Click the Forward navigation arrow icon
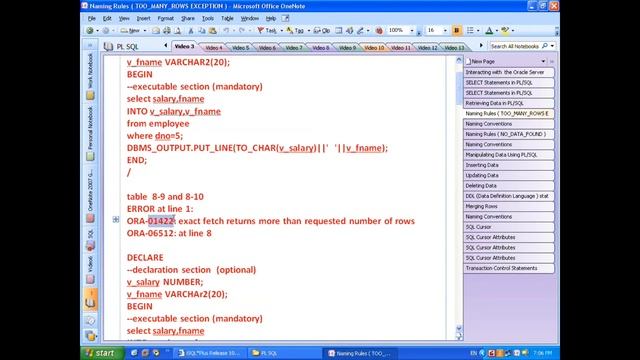 click(106, 31)
